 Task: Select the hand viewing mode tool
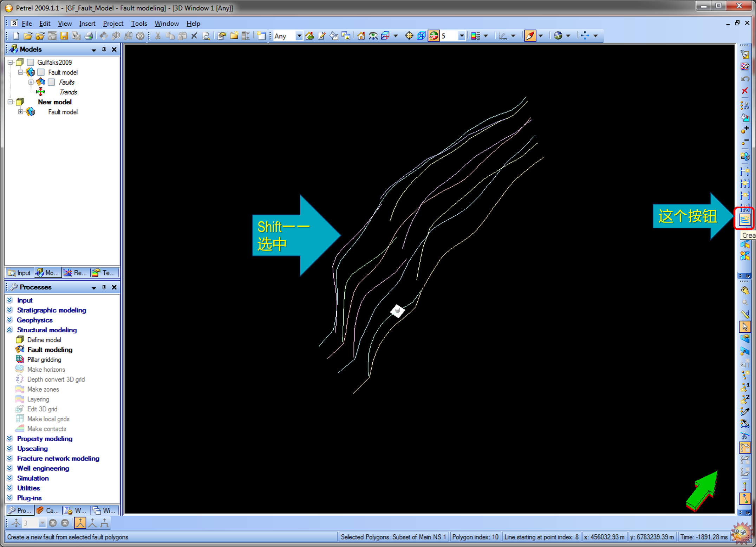coord(744,291)
